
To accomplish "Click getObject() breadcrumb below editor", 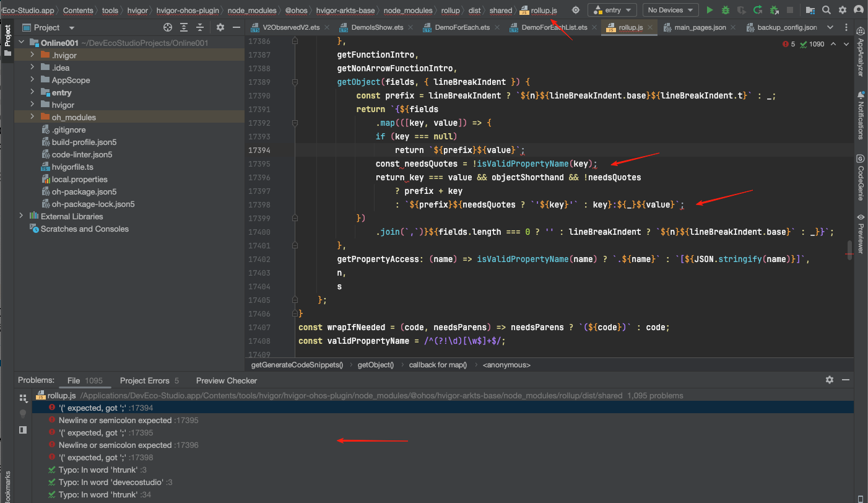I will [x=376, y=365].
